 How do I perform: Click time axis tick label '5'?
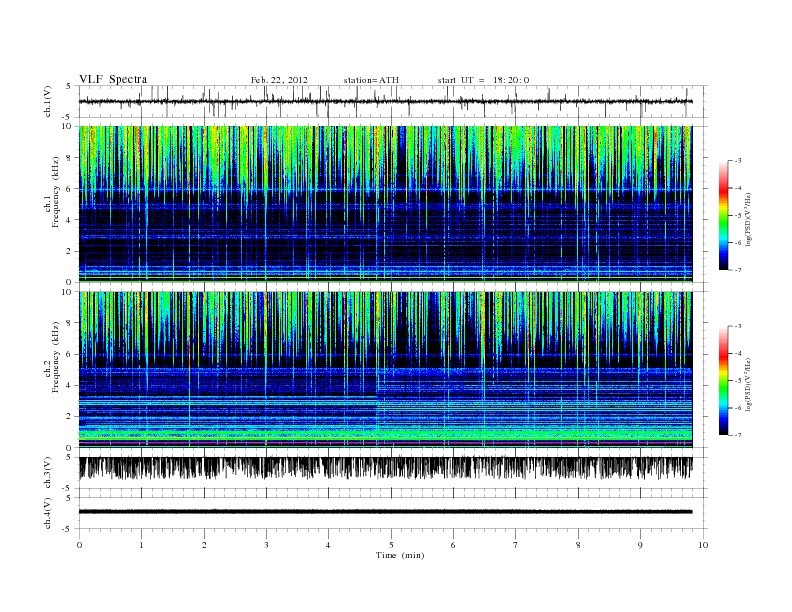(x=391, y=545)
